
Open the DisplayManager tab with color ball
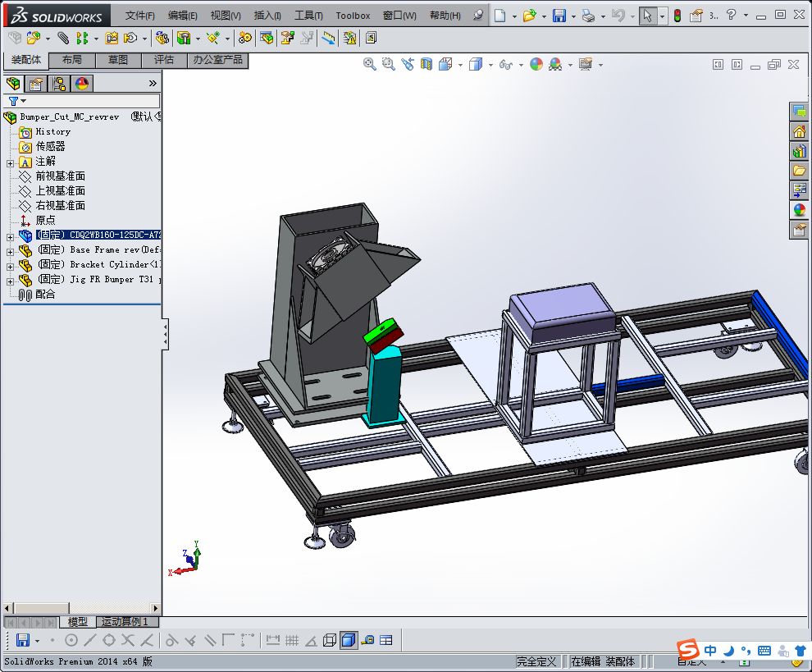[82, 84]
